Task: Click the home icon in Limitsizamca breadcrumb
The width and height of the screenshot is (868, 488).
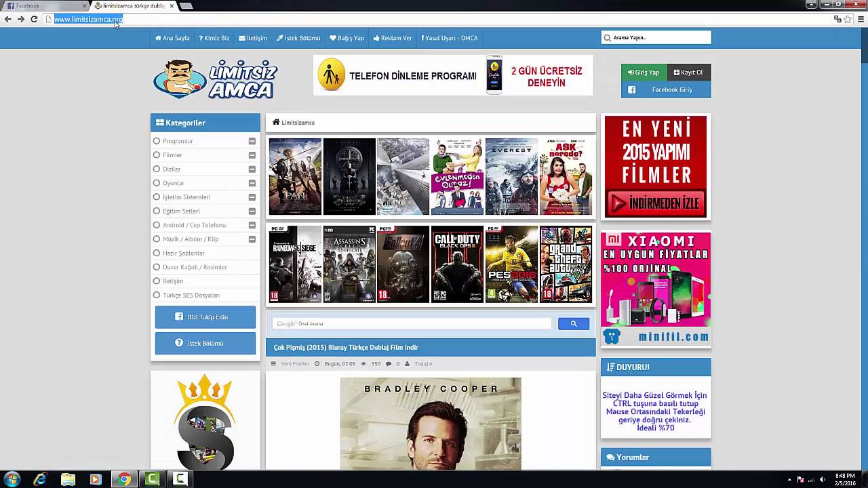Action: (276, 123)
